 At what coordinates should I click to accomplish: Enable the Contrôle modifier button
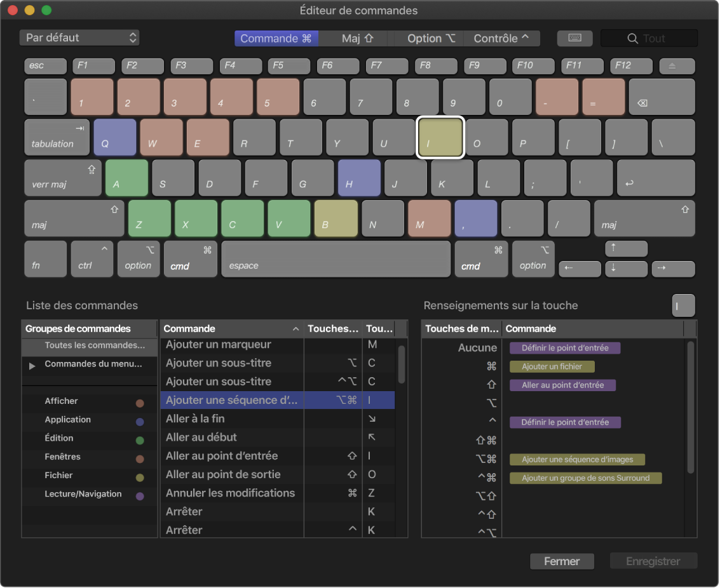tap(501, 38)
